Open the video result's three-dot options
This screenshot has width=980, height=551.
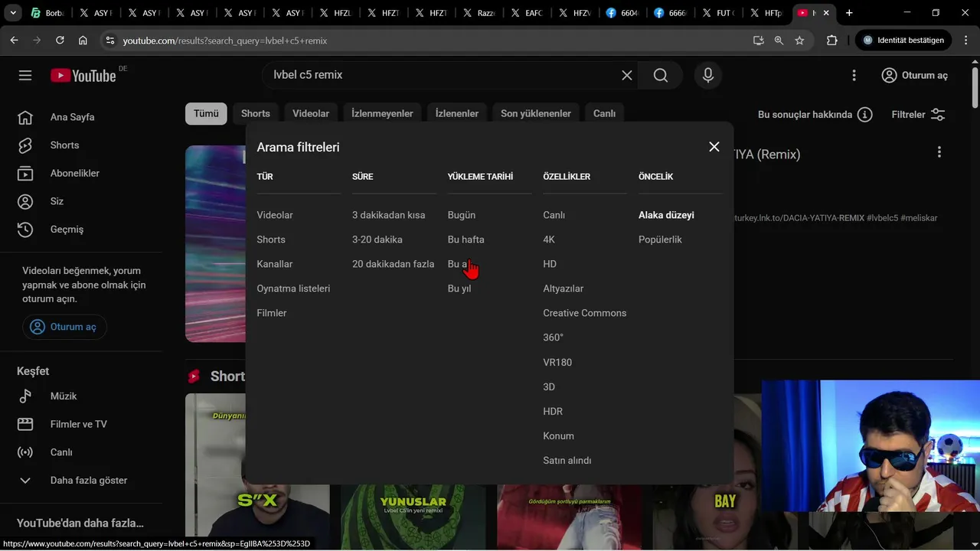point(939,152)
